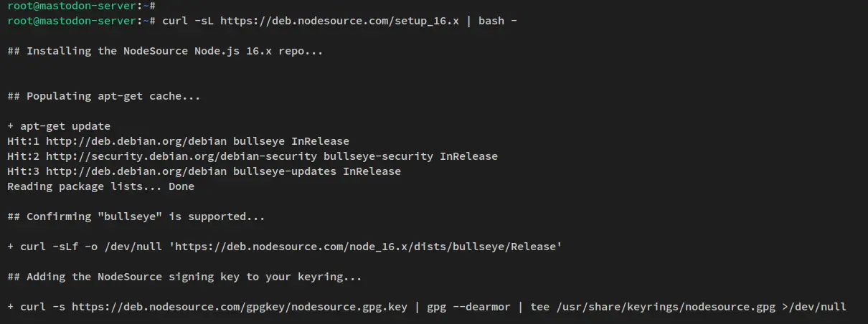
Task: Click 'curl -sL' in the second prompt line
Action: [188, 20]
